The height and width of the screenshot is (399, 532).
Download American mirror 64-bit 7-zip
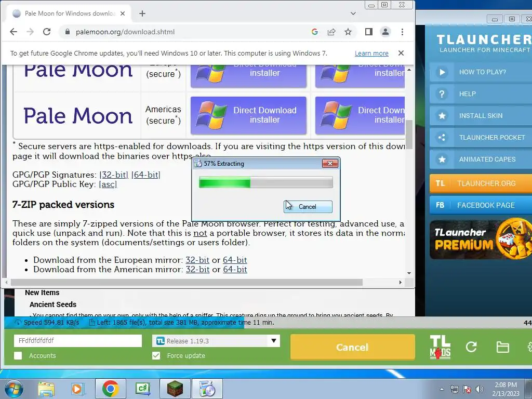pos(235,270)
